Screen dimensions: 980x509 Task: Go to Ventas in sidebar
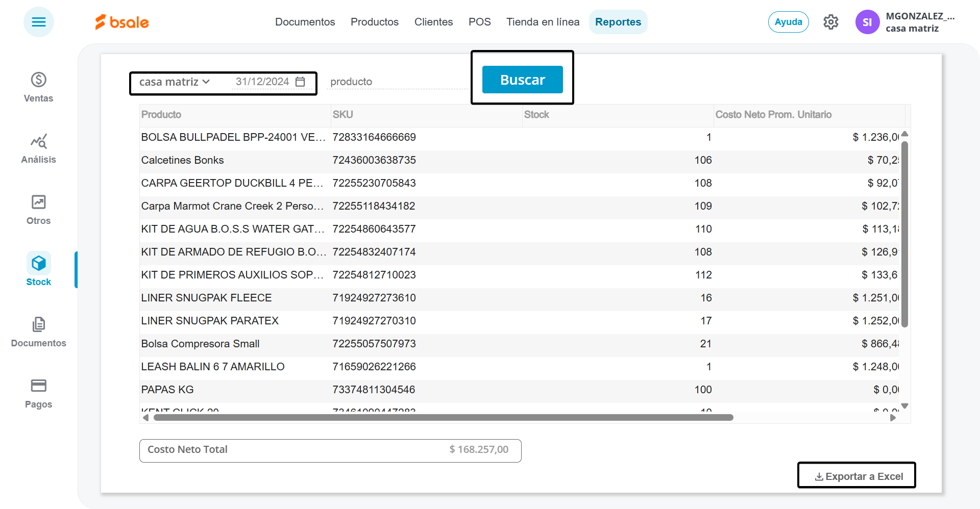(39, 87)
